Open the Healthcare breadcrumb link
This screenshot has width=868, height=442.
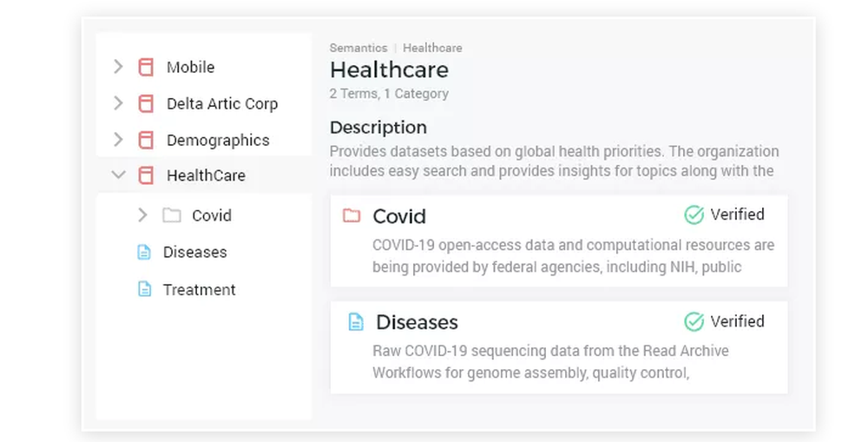[x=432, y=48]
